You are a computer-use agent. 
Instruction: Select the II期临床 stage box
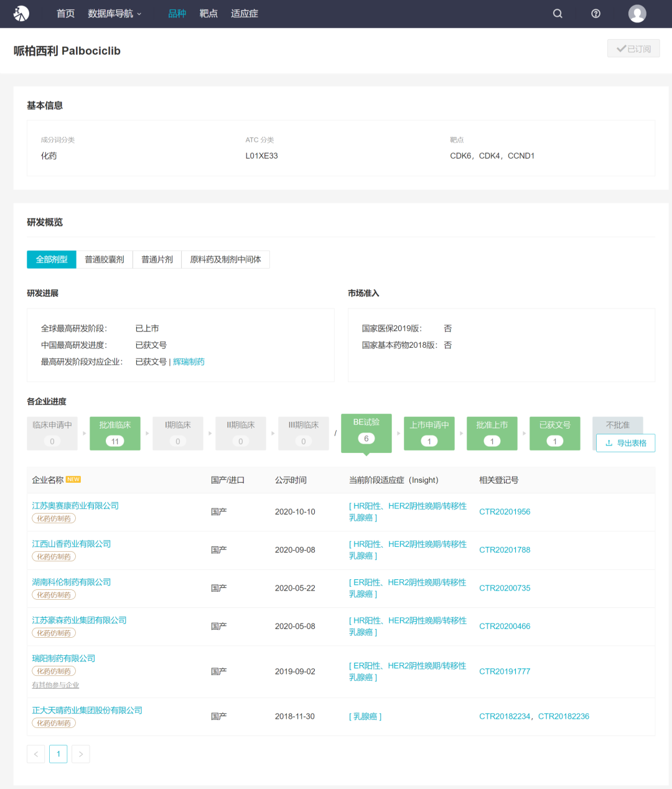click(241, 433)
